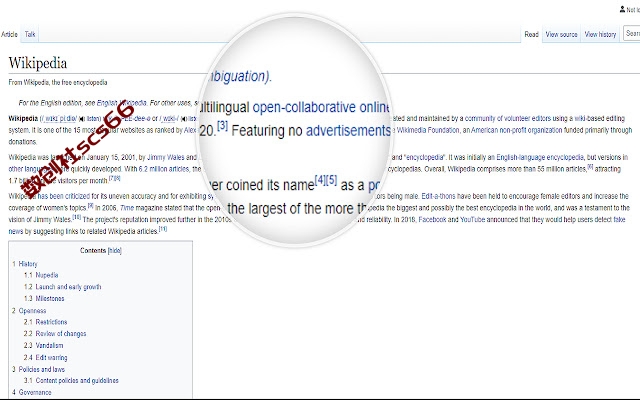Follow the 'wiki-based editing' link
640x400 pixels.
click(x=600, y=118)
